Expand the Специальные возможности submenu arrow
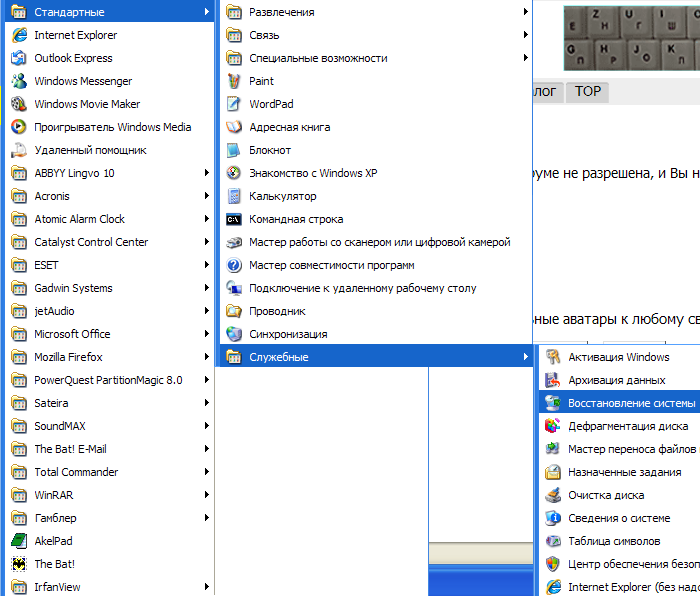This screenshot has width=700, height=596. [526, 58]
